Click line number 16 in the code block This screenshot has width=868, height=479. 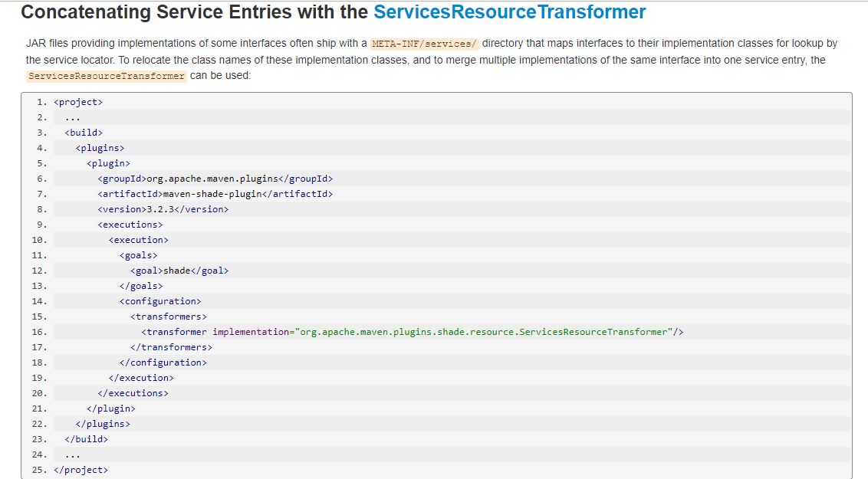coord(38,331)
